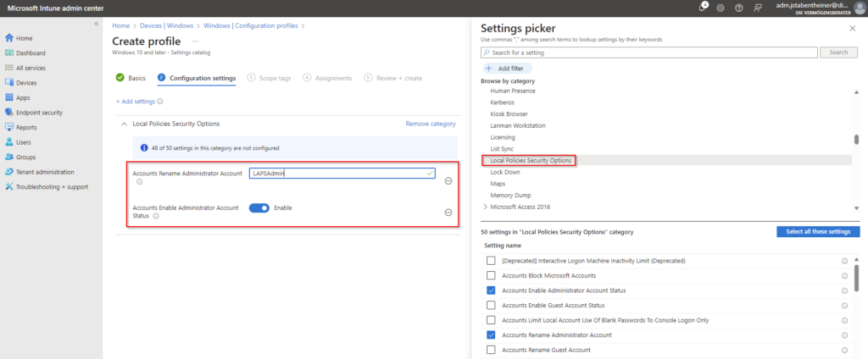This screenshot has width=868, height=359.
Task: Go to Scope tags step
Action: [269, 78]
